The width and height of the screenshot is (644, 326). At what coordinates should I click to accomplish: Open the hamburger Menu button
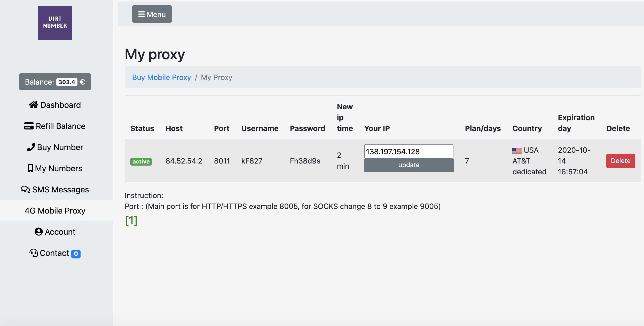click(x=152, y=14)
